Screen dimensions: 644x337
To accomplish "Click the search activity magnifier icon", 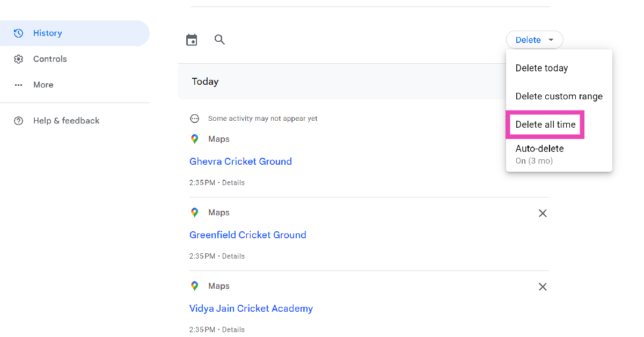I will (x=219, y=39).
